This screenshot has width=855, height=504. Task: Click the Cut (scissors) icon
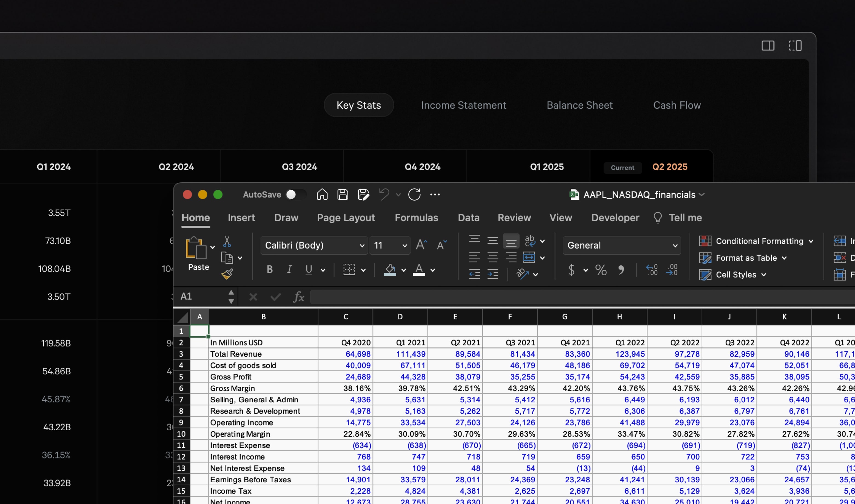(227, 241)
